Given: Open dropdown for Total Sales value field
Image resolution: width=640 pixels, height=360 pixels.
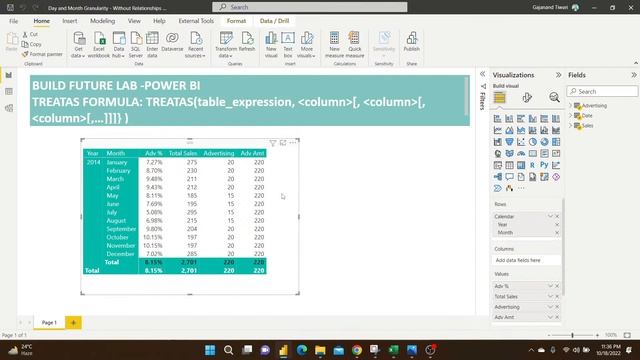Looking at the screenshot, I should coord(550,296).
